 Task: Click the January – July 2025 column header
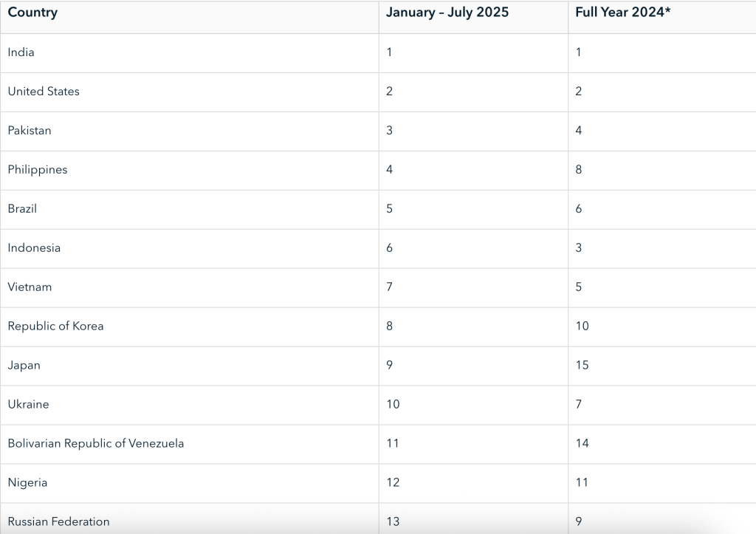[447, 13]
